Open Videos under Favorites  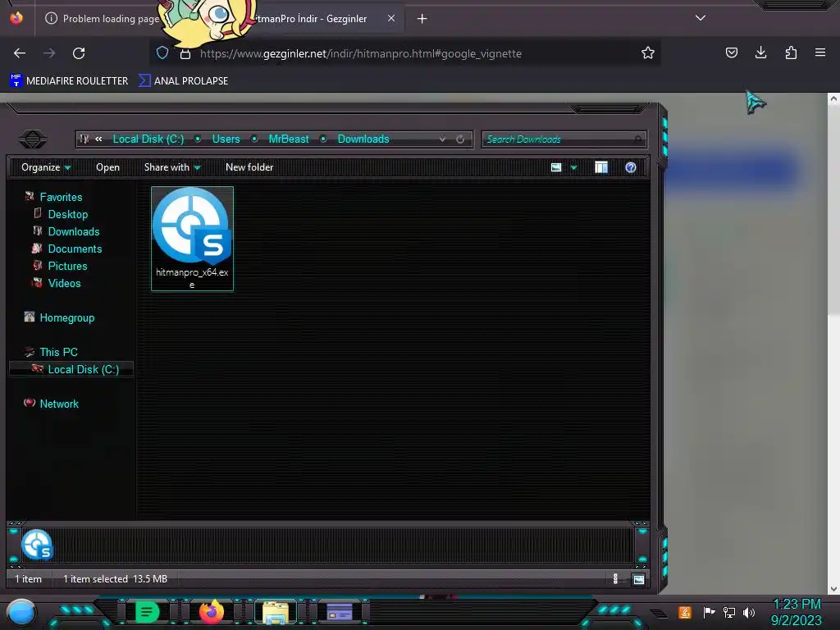(x=64, y=283)
